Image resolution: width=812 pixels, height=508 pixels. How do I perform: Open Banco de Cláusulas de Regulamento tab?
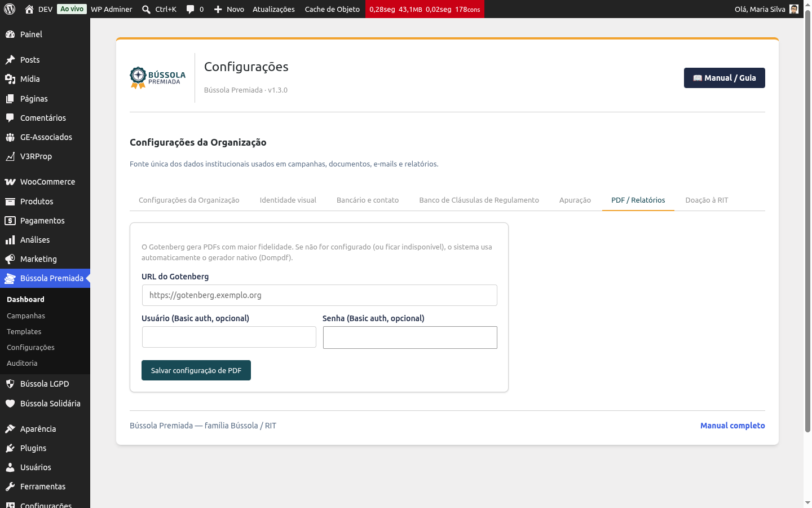click(479, 200)
